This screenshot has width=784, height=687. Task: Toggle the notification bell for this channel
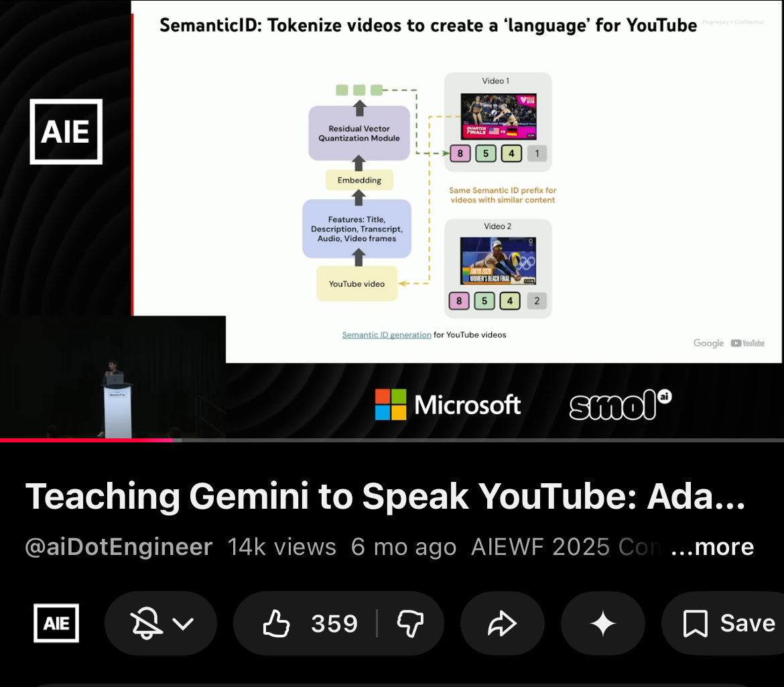pos(146,623)
